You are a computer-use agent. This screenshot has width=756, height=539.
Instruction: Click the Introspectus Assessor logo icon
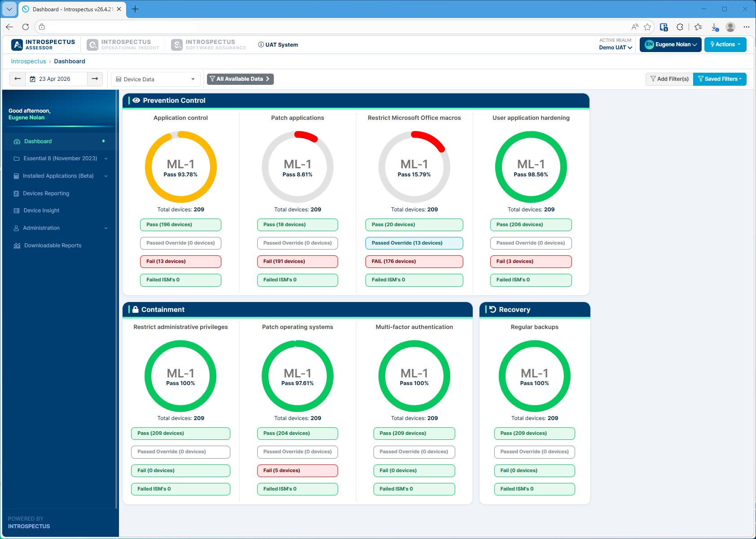click(17, 45)
